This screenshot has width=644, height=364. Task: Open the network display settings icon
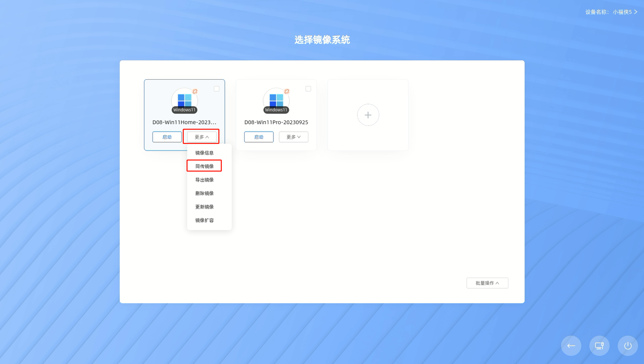point(599,346)
